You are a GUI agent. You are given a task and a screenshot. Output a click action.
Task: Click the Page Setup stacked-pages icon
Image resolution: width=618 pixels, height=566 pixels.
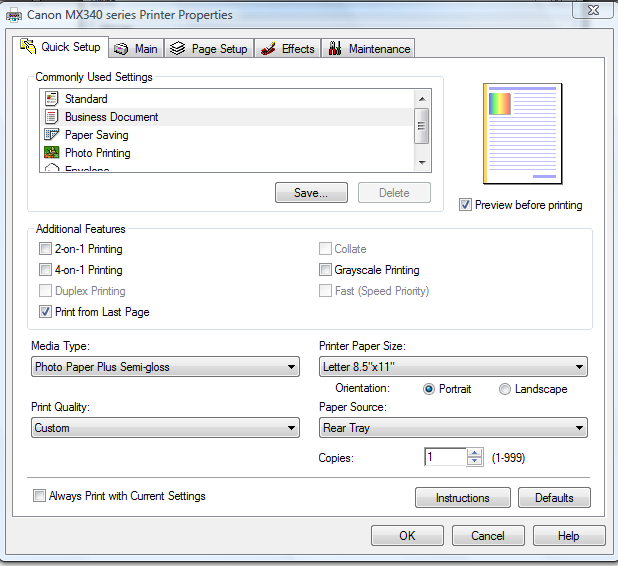point(177,48)
